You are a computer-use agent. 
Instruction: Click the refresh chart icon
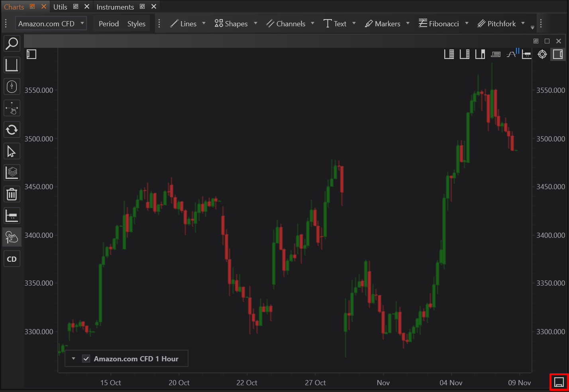pos(12,129)
